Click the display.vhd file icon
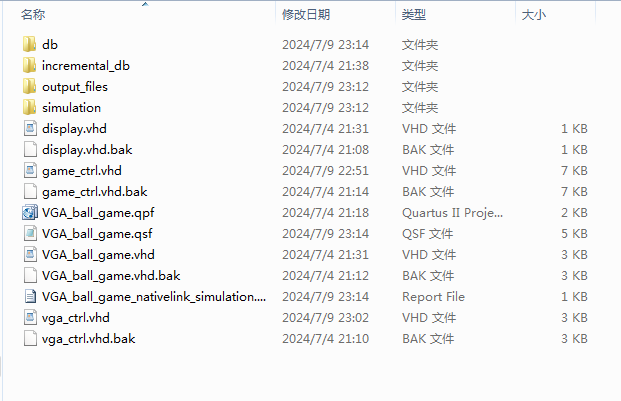 pyautogui.click(x=30, y=128)
